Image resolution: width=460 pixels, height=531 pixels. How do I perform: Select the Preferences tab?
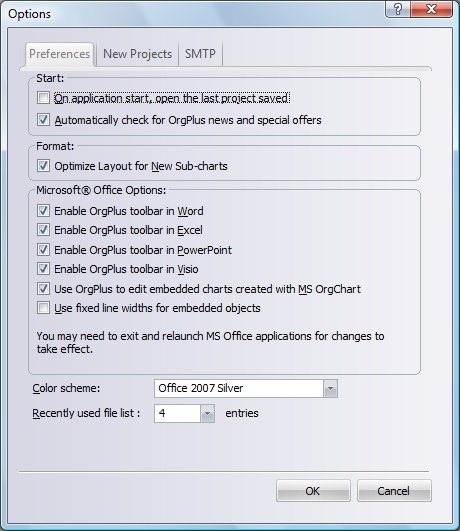59,54
